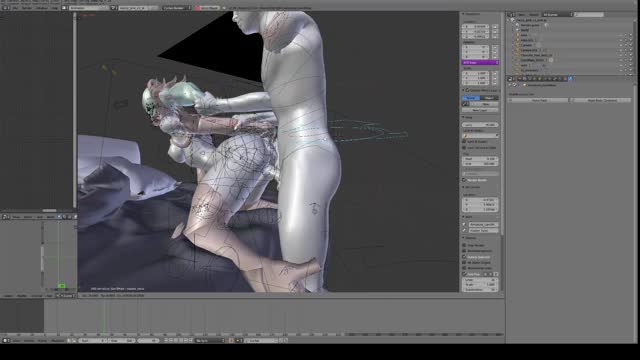640x360 pixels.
Task: Open the View menu in timeline header
Action: [x=16, y=340]
